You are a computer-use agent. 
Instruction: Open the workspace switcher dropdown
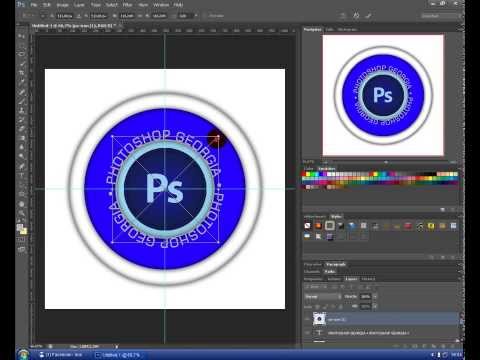tap(441, 16)
